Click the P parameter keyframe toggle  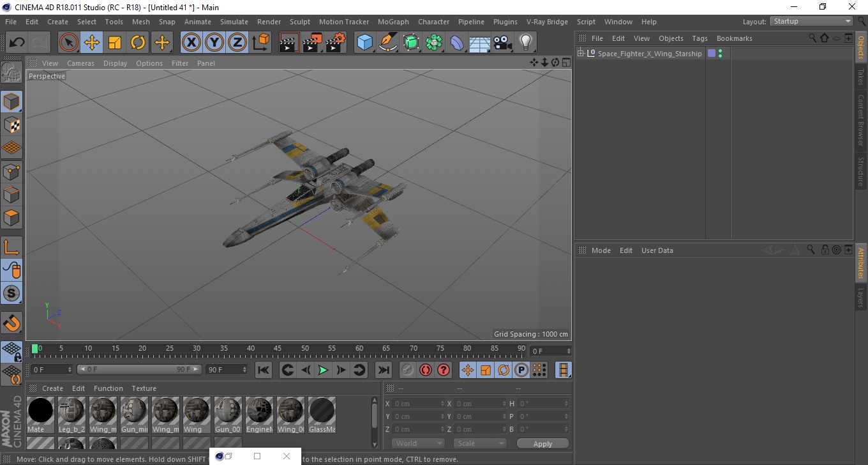[x=521, y=370]
